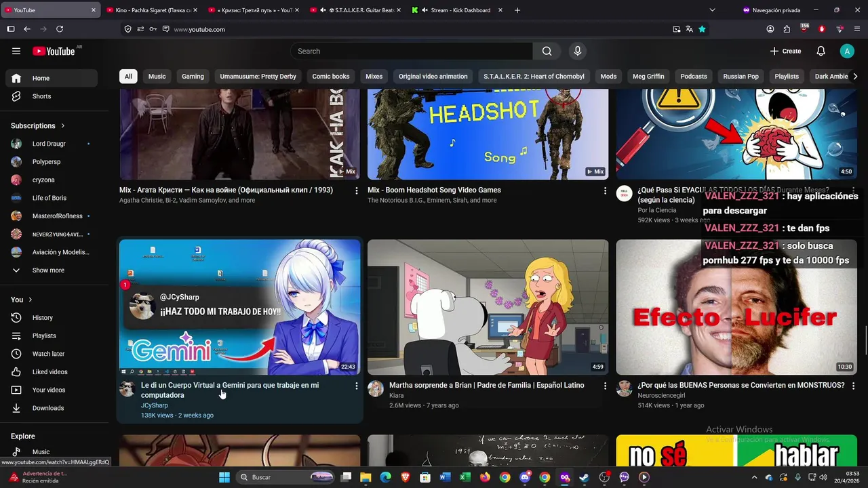Image resolution: width=868 pixels, height=488 pixels.
Task: Open options for BUENAS Personas video
Action: (853, 386)
